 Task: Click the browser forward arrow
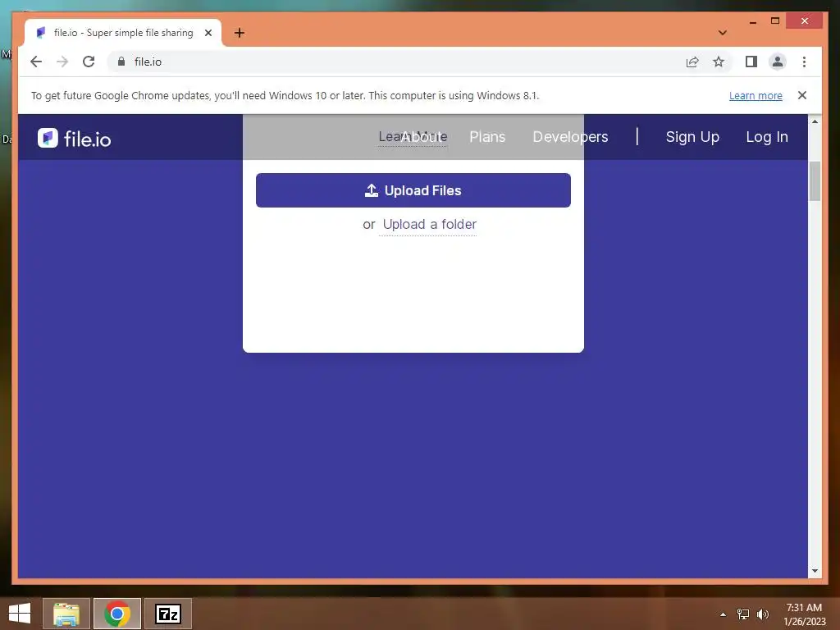click(62, 62)
